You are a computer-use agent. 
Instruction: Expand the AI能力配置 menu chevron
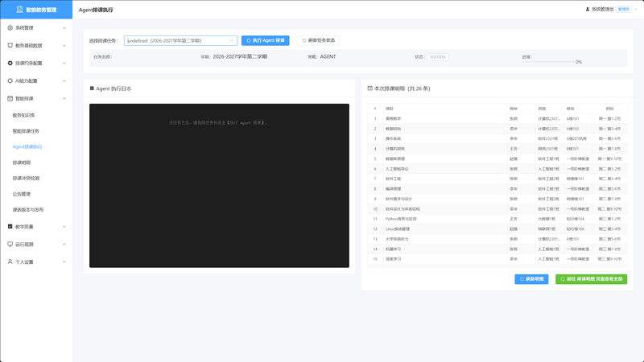tap(64, 81)
